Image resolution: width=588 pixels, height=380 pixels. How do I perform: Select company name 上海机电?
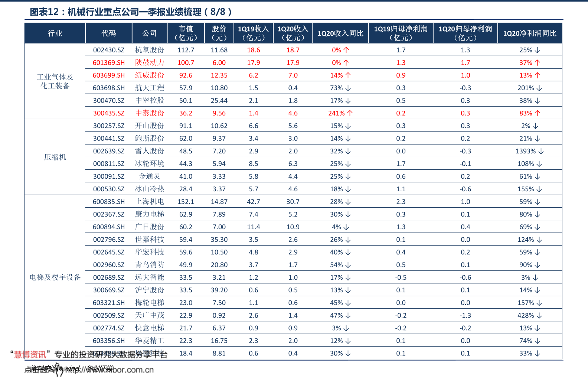pyautogui.click(x=150, y=202)
